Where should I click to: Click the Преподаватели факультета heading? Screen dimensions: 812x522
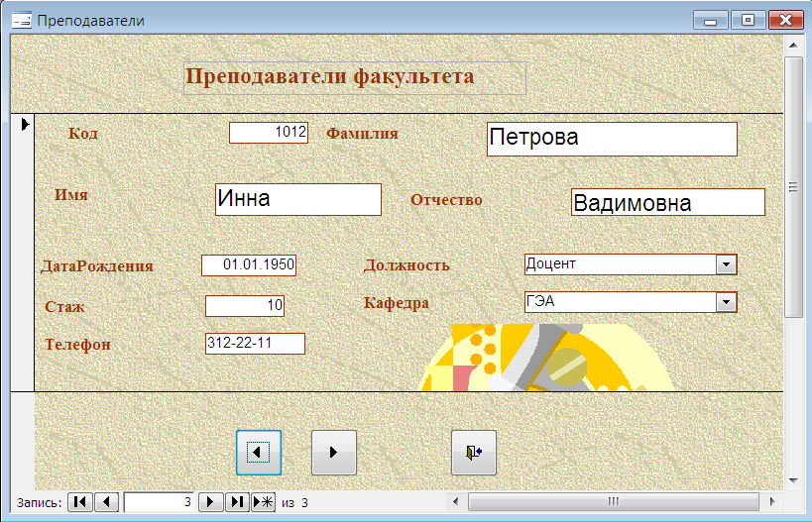pos(330,76)
